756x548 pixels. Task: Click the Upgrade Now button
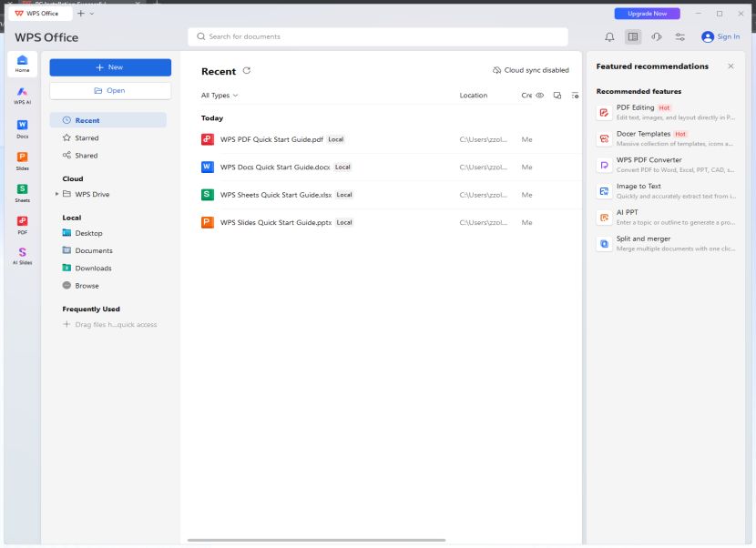click(647, 14)
